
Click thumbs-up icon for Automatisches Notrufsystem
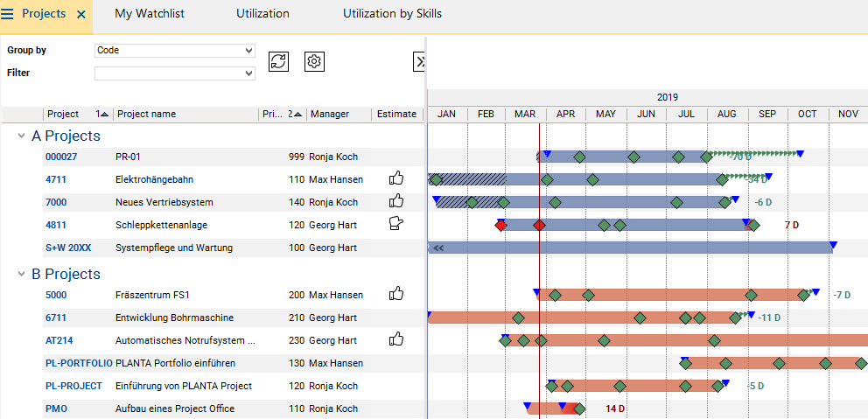396,339
